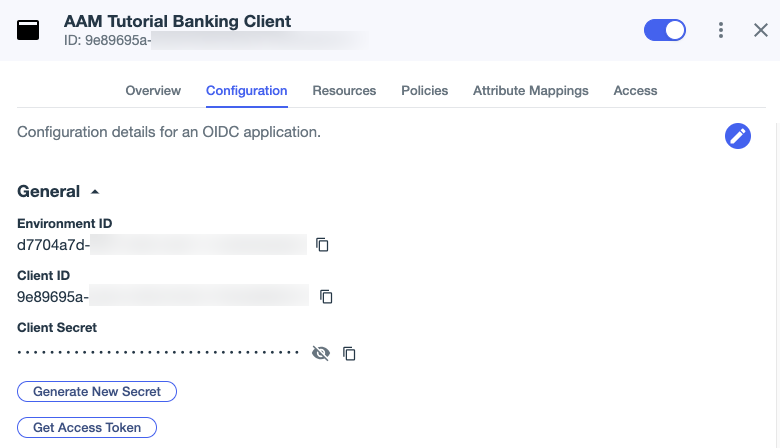Copy the Client Secret
Viewport: 780px width, 448px height.
point(349,353)
